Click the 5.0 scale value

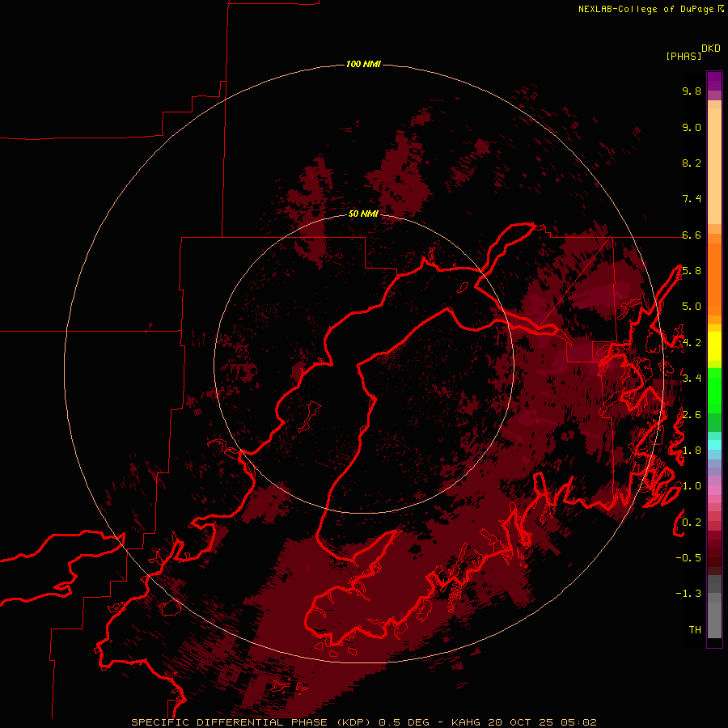point(692,307)
